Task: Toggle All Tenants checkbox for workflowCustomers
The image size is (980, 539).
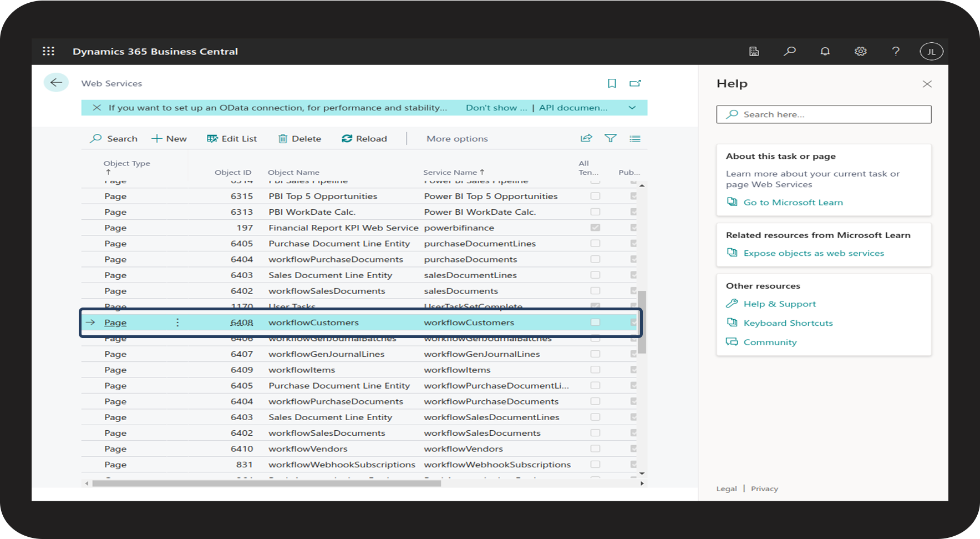Action: [595, 323]
